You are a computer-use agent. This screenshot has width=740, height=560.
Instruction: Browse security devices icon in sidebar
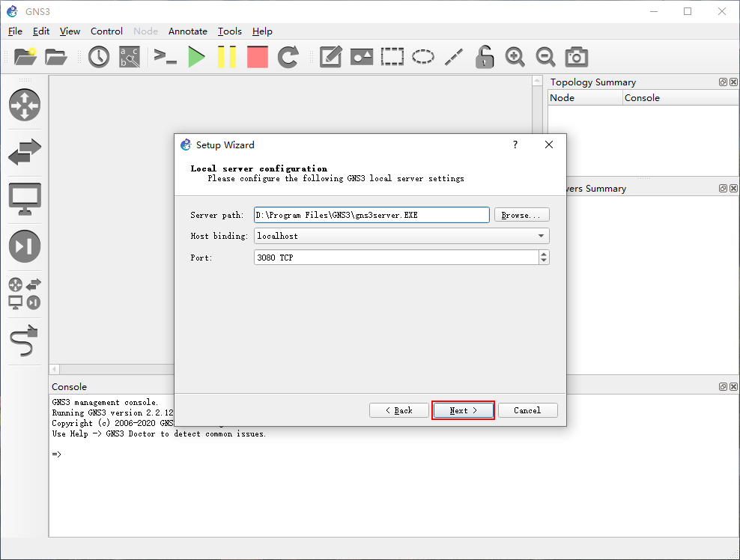(x=25, y=246)
